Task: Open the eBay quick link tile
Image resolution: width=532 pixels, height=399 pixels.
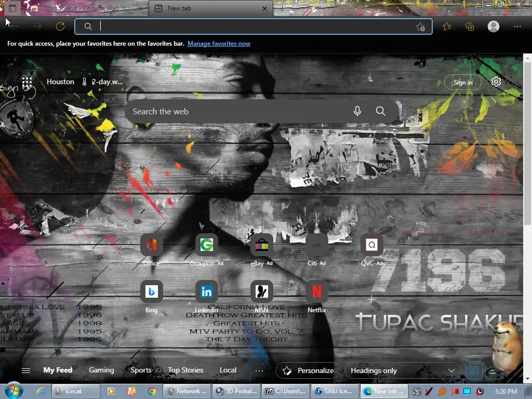Action: pyautogui.click(x=262, y=245)
